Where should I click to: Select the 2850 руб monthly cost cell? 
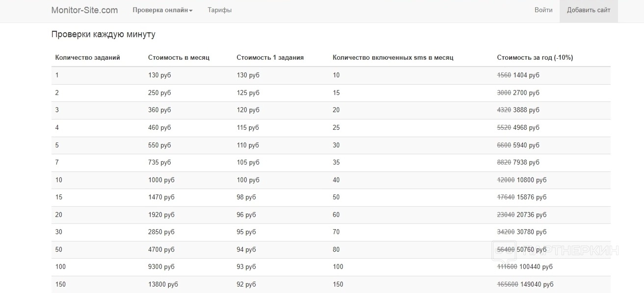(161, 232)
